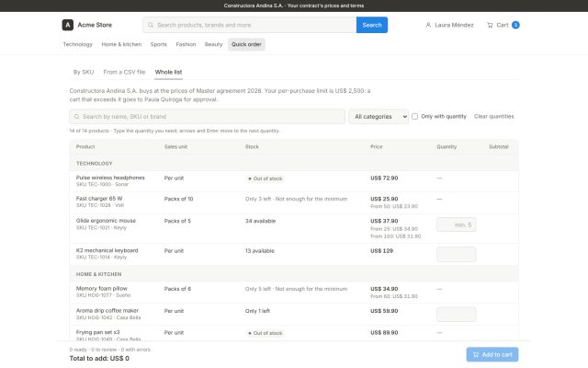The width and height of the screenshot is (588, 368).
Task: Click the Subtotal column header
Action: click(x=499, y=147)
